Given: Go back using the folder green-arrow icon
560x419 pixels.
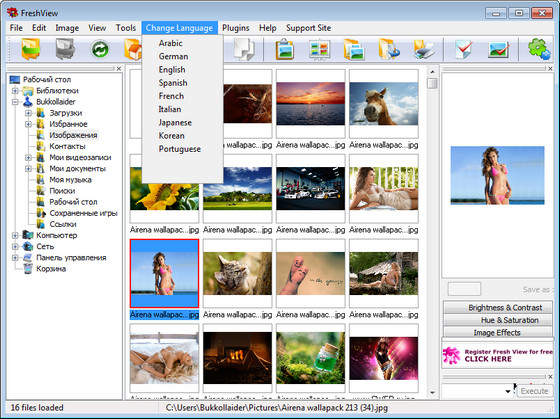Looking at the screenshot, I should [x=31, y=49].
